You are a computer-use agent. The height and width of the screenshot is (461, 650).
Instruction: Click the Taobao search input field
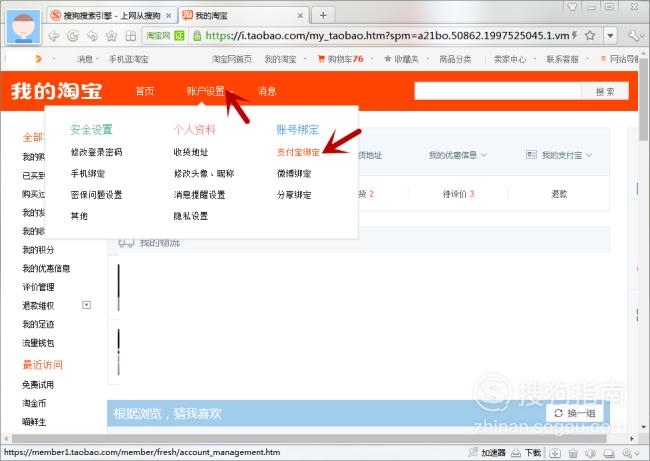click(x=497, y=91)
